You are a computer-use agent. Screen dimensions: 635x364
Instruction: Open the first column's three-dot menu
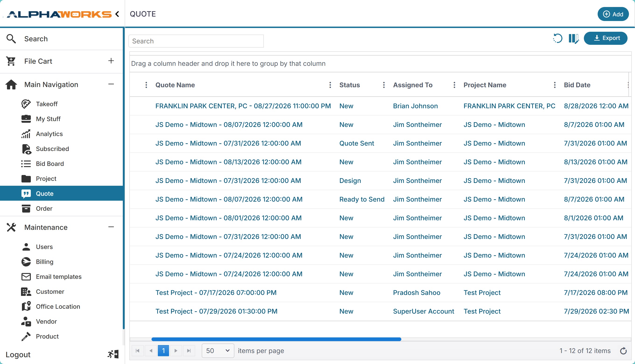coord(146,85)
